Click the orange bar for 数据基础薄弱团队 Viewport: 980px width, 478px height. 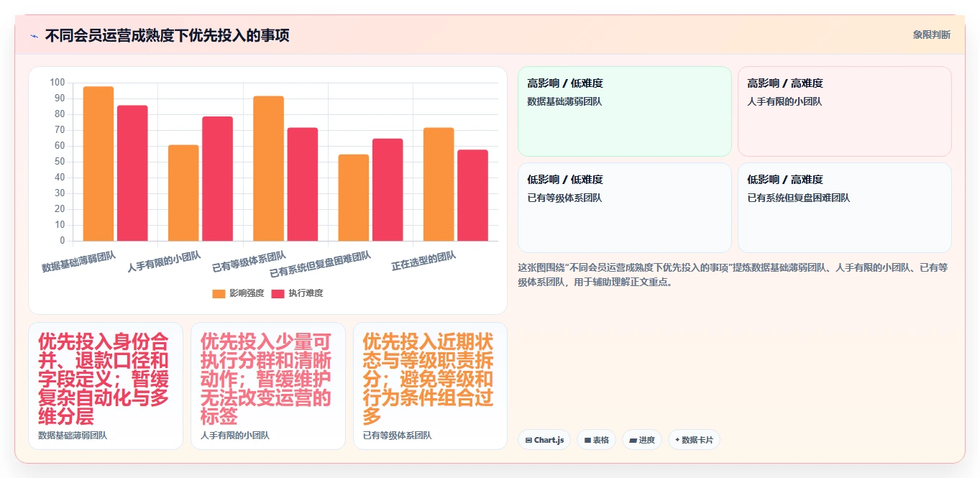tap(99, 163)
